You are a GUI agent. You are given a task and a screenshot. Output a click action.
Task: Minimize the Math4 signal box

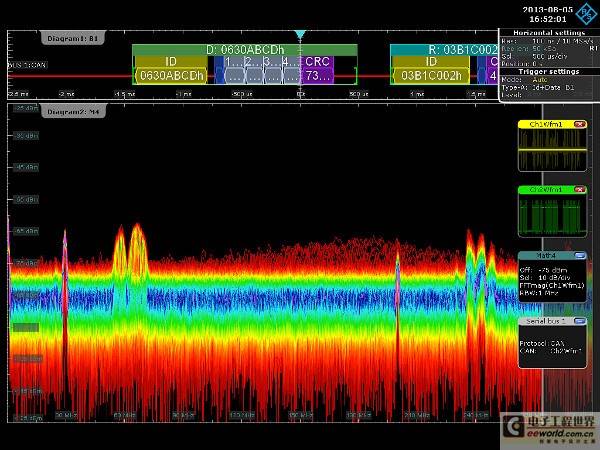pyautogui.click(x=580, y=255)
